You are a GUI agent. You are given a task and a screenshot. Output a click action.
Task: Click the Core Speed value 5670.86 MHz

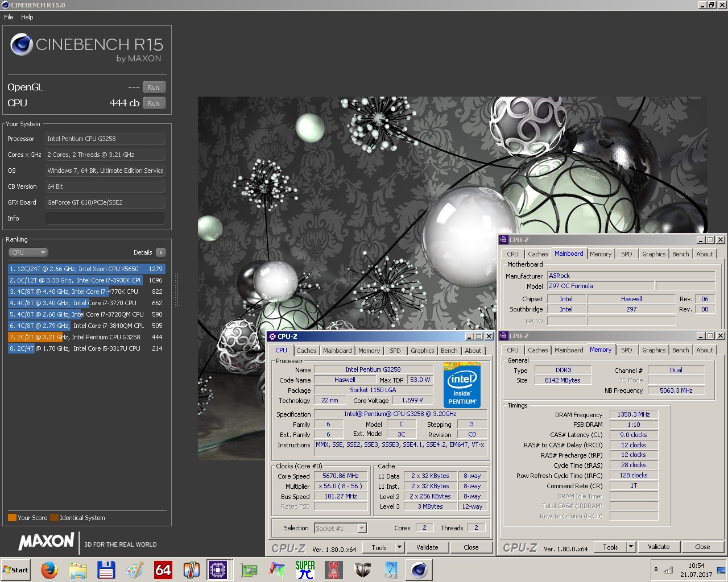pos(340,476)
